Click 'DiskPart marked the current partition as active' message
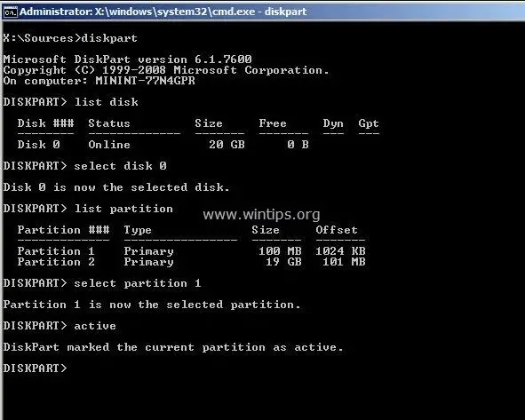The height and width of the screenshot is (420, 525). point(173,347)
